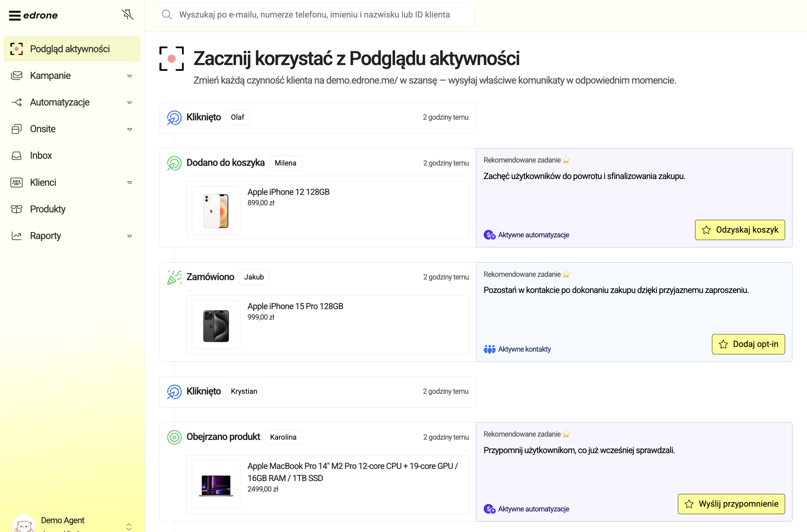
Task: Click the Jakub customer tag
Action: [x=254, y=277]
